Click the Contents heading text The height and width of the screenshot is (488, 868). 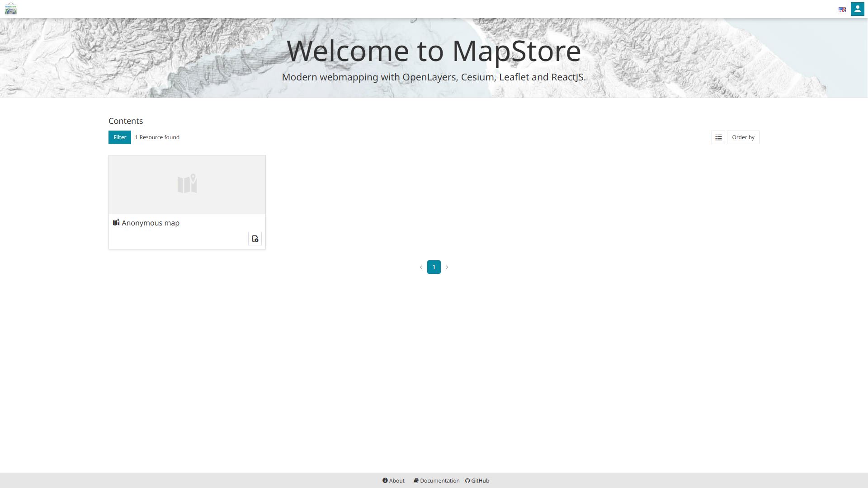pyautogui.click(x=126, y=121)
